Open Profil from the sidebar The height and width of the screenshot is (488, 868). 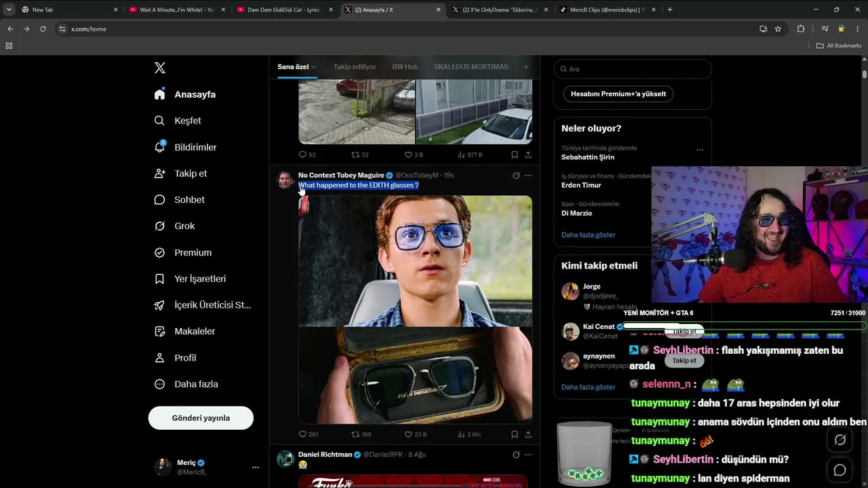pyautogui.click(x=175, y=358)
